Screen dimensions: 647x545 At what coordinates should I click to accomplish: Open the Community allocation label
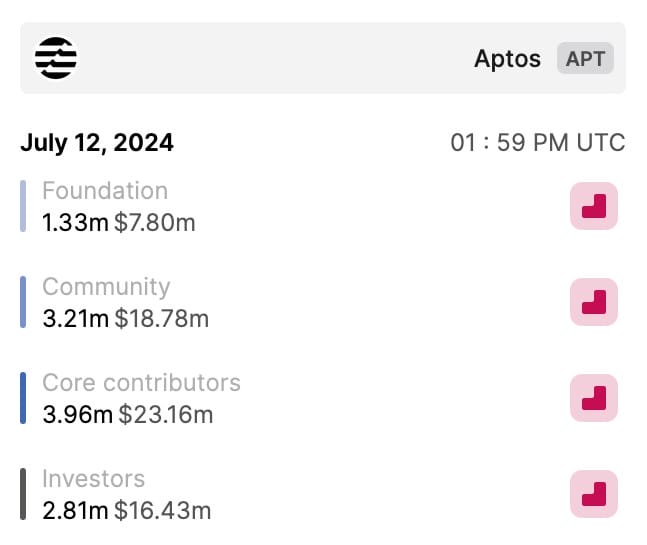pyautogui.click(x=106, y=287)
